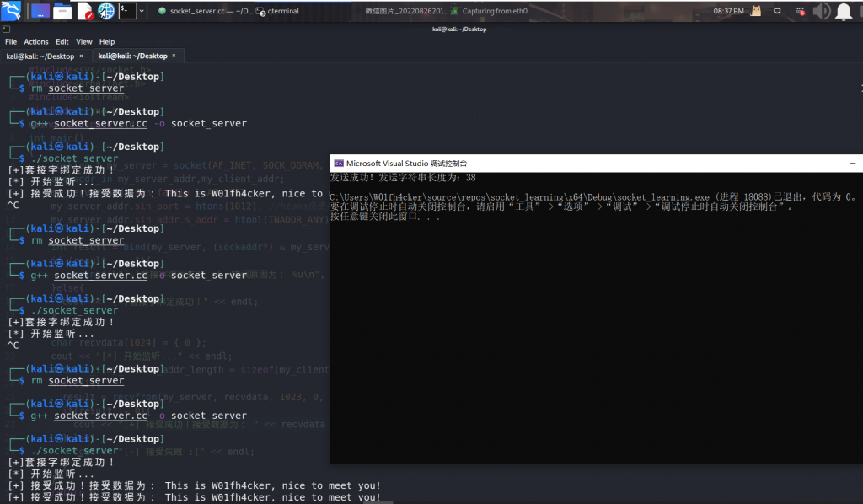
Task: Click the first 'g++ socket_server.cc -o' command line
Action: pos(139,123)
